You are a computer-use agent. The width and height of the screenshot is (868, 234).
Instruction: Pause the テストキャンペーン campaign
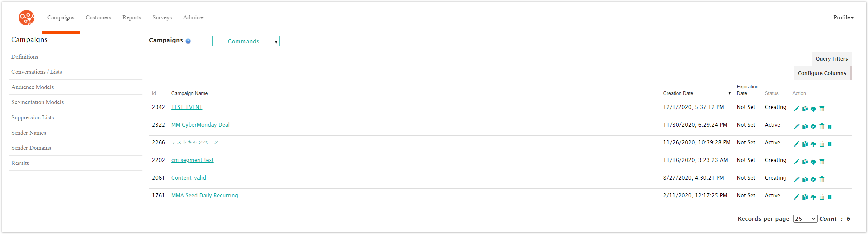click(830, 144)
